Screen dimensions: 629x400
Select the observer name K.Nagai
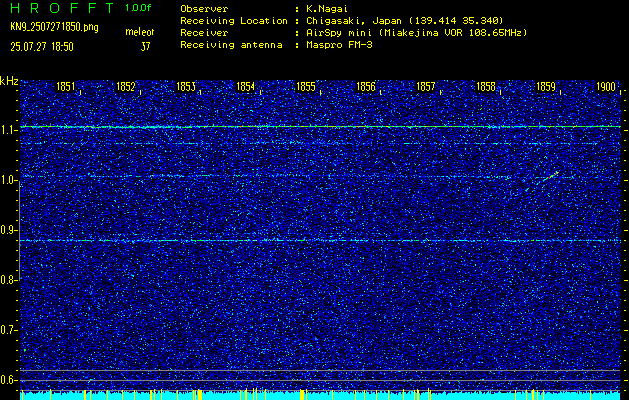pyautogui.click(x=327, y=9)
